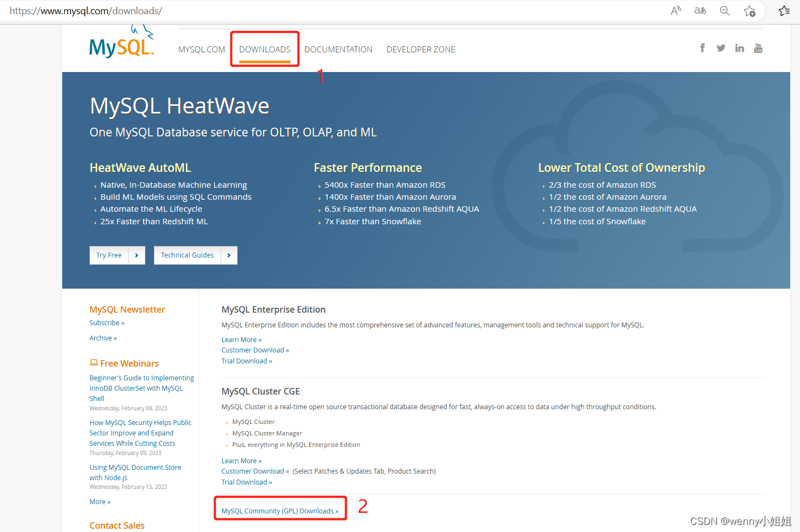800x532 pixels.
Task: Click the browser translate icon
Action: [700, 10]
